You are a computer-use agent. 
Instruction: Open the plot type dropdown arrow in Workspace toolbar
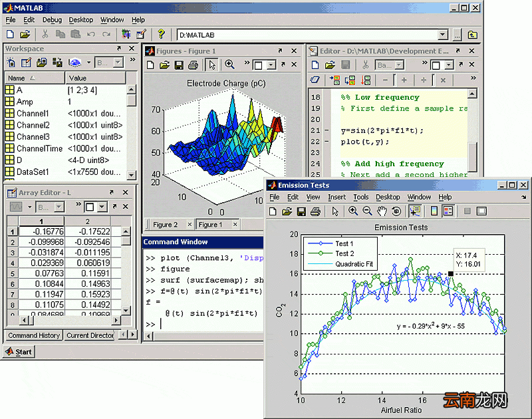click(88, 63)
